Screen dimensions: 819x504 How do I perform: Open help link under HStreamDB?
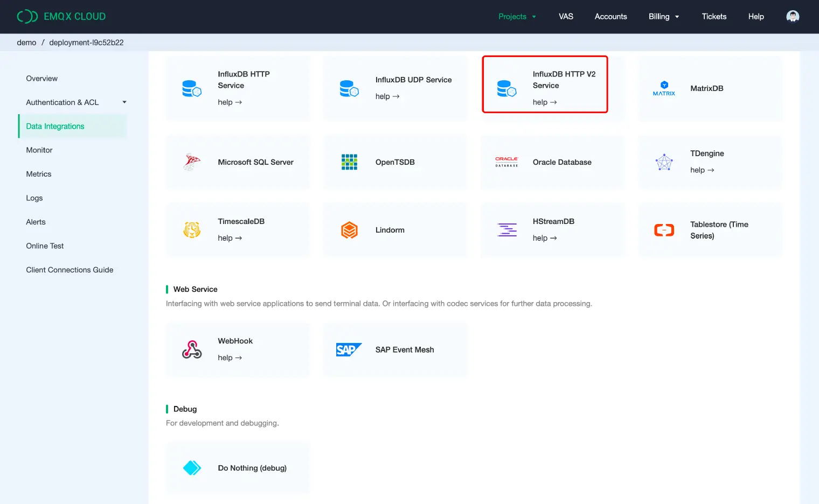click(545, 238)
